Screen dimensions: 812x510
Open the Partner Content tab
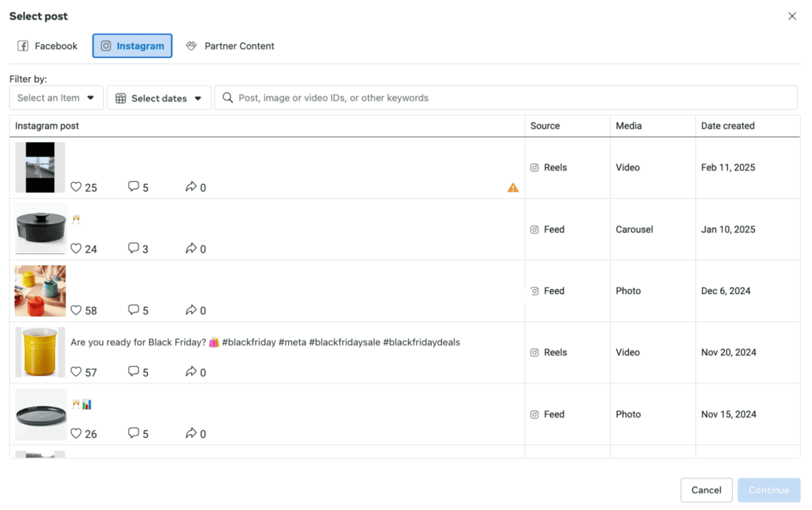pos(230,46)
